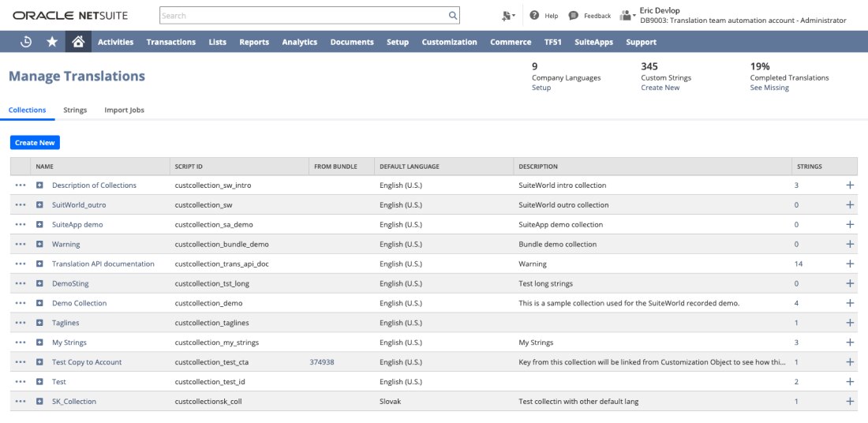Click the Feedback speech bubble icon
Viewport: 868px width, 423px height.
point(574,15)
